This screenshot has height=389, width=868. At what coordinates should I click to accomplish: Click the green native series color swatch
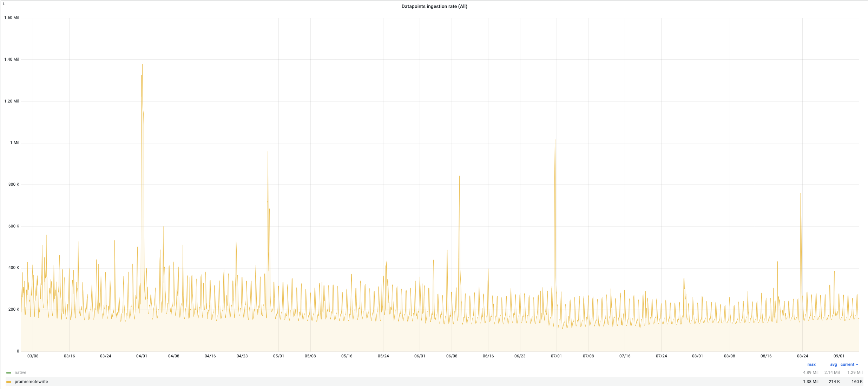click(9, 373)
